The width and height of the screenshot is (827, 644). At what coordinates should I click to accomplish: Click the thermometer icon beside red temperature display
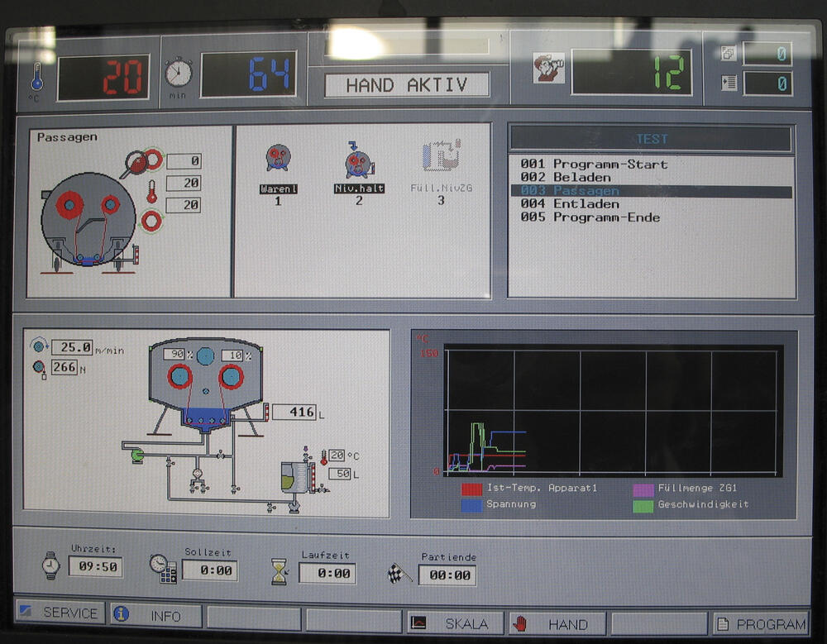click(x=36, y=78)
